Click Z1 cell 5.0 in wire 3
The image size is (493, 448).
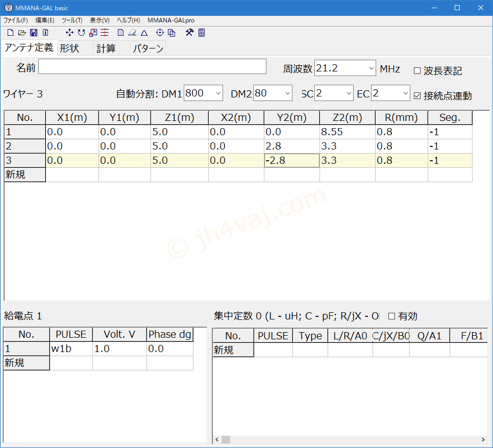(x=179, y=160)
